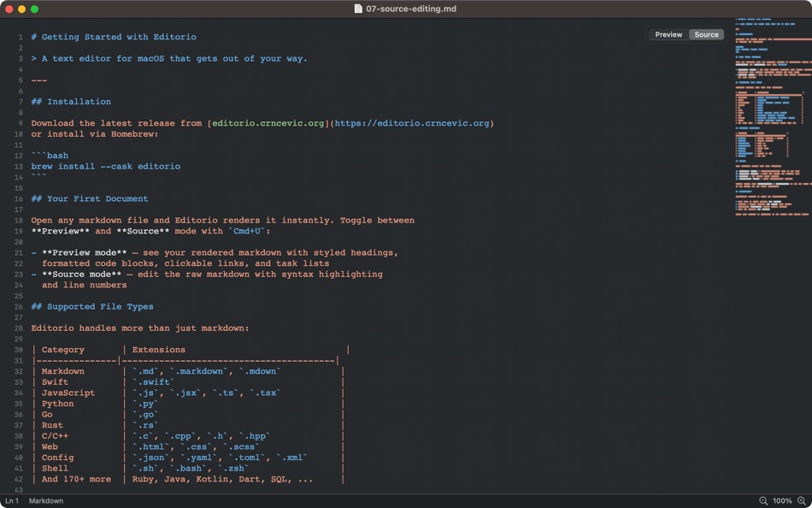Click the 'Shell' table cell
Image resolution: width=812 pixels, height=508 pixels.
coord(55,469)
